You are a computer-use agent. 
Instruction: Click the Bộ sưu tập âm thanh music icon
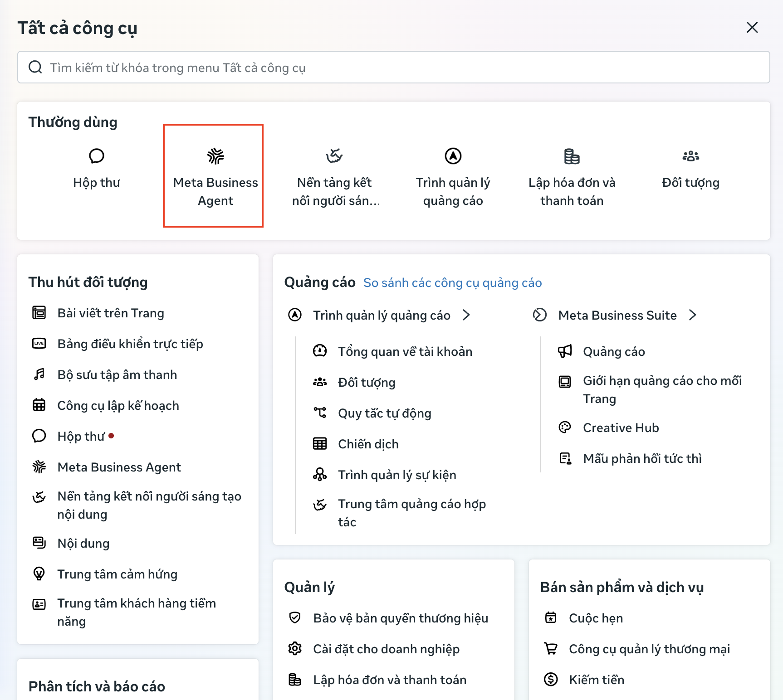pyautogui.click(x=39, y=374)
